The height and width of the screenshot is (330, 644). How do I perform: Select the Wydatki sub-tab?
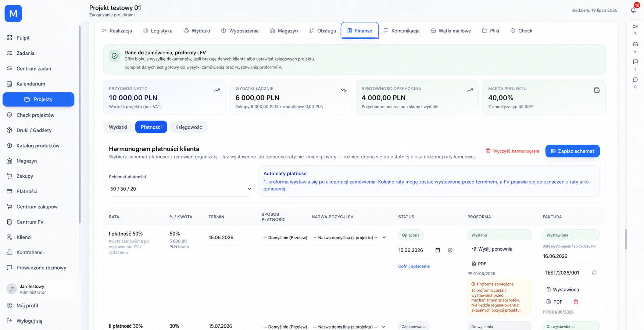pyautogui.click(x=118, y=127)
